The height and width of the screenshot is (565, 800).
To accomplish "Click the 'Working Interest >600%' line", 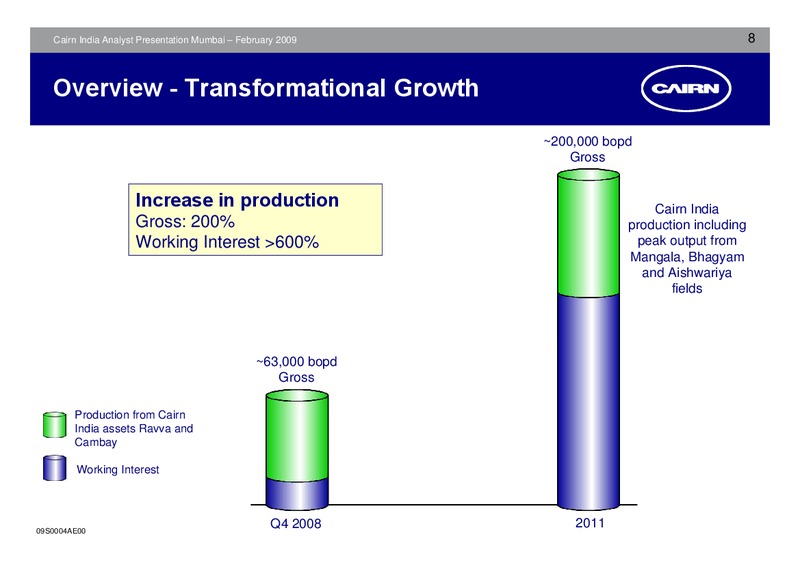I will 227,241.
